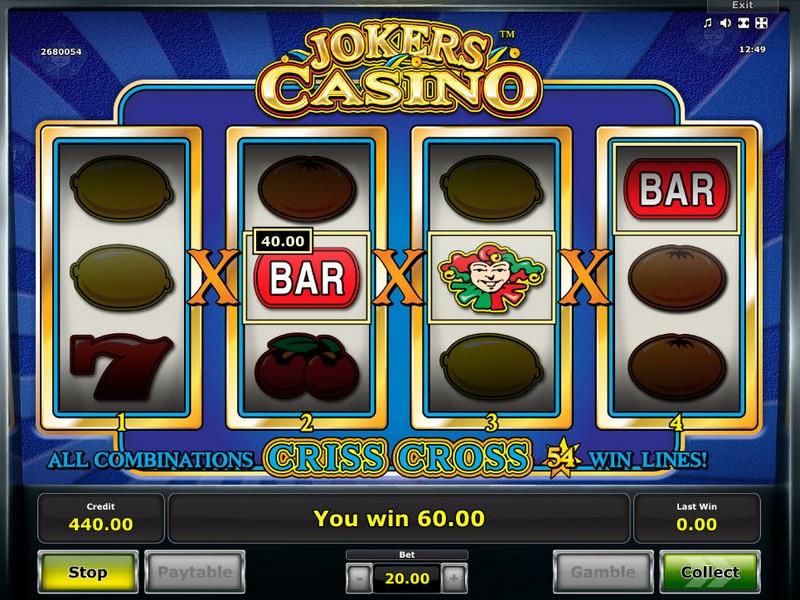Open the Paytable
The width and height of the screenshot is (800, 600).
(x=195, y=572)
